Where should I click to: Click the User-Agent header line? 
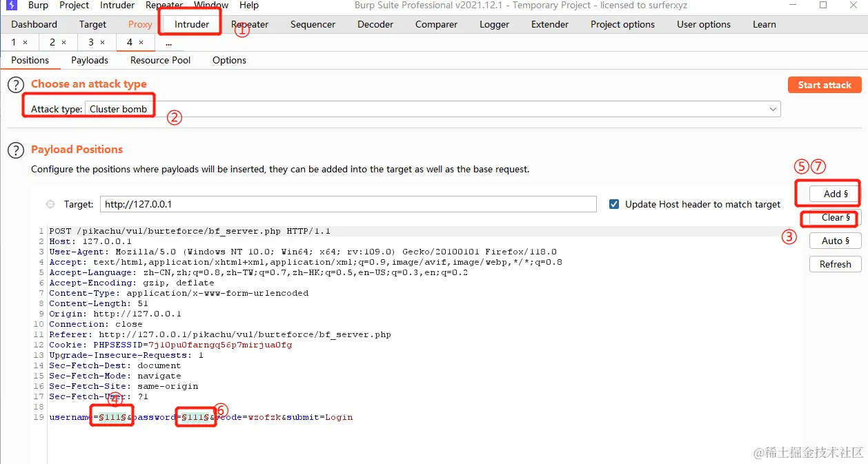pyautogui.click(x=303, y=252)
